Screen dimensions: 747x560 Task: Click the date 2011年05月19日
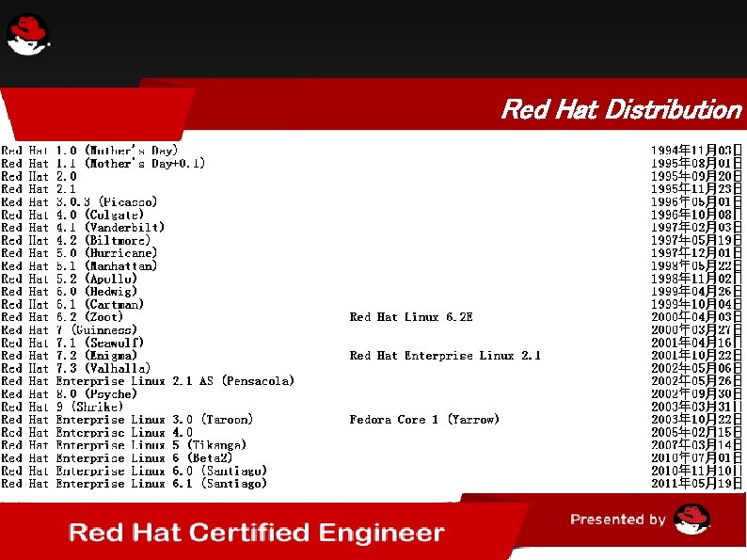point(696,484)
